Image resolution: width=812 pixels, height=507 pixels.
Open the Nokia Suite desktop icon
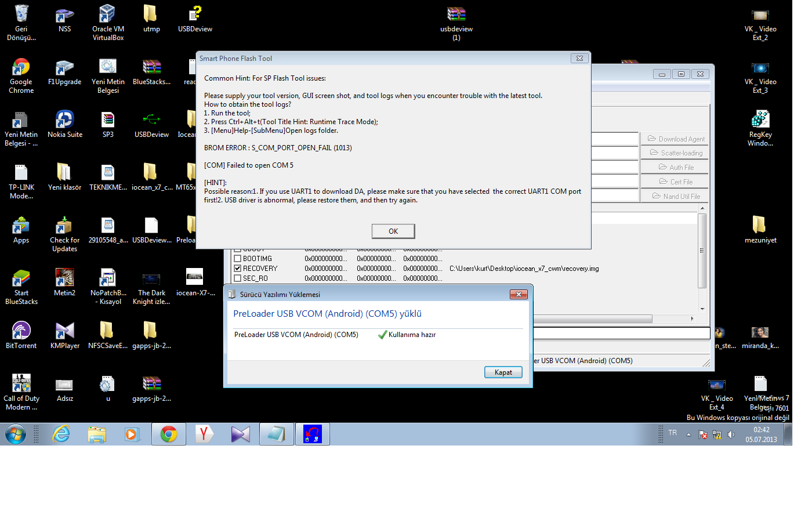click(64, 124)
